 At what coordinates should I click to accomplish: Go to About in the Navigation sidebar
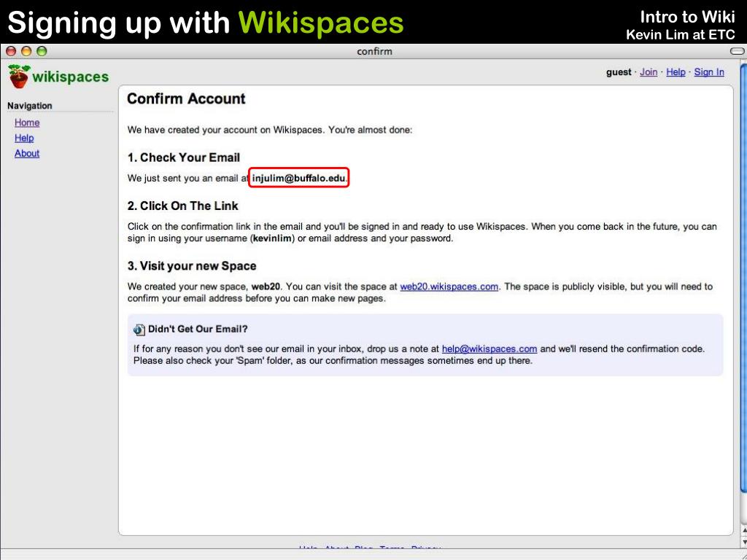pos(27,153)
